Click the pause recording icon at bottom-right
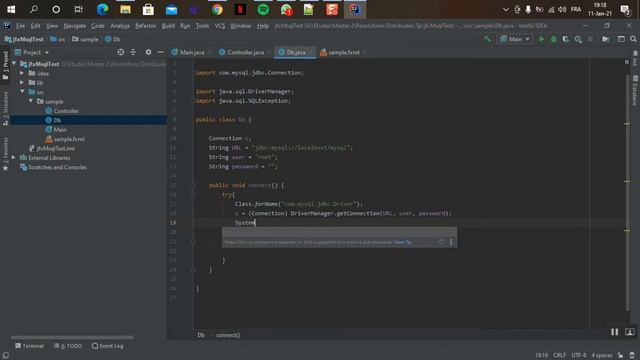640x360 pixels. (614, 332)
